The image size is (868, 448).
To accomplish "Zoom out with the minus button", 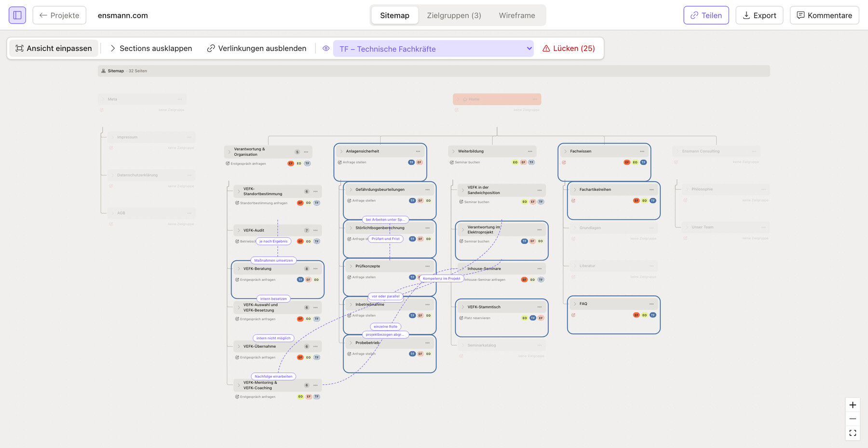I will click(x=853, y=419).
